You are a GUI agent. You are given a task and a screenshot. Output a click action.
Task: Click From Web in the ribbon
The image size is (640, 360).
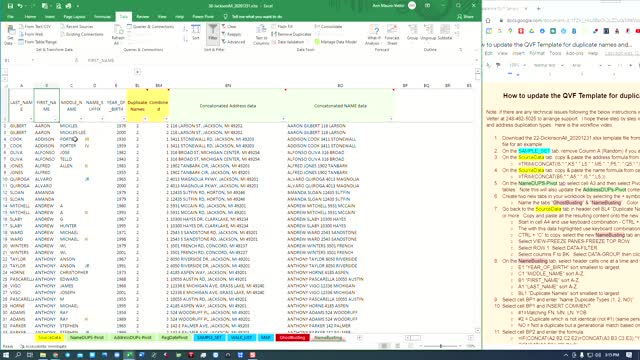pos(31,34)
